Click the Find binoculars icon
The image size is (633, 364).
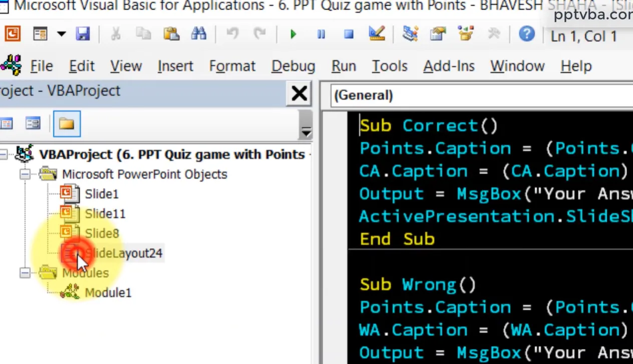click(199, 34)
